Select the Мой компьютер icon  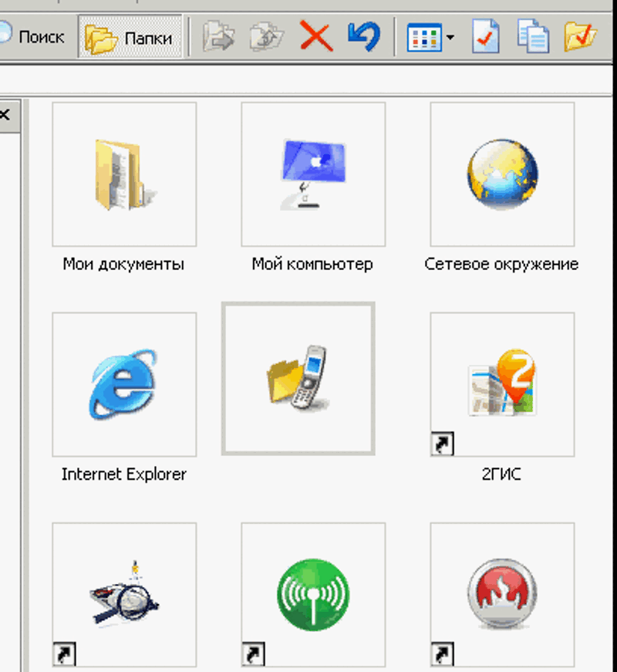[313, 174]
